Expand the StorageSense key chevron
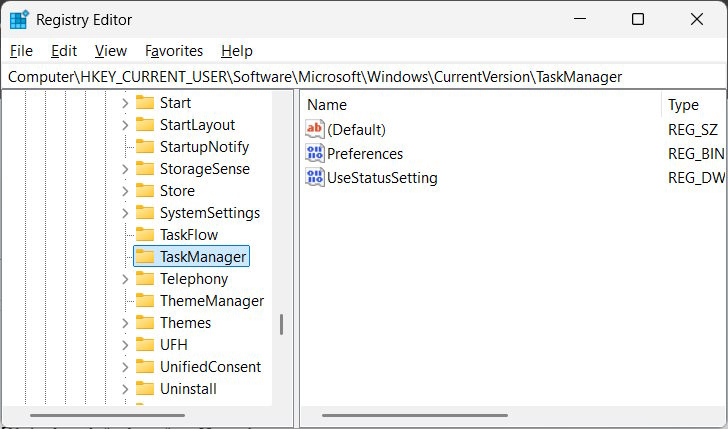This screenshot has height=429, width=728. [x=125, y=169]
